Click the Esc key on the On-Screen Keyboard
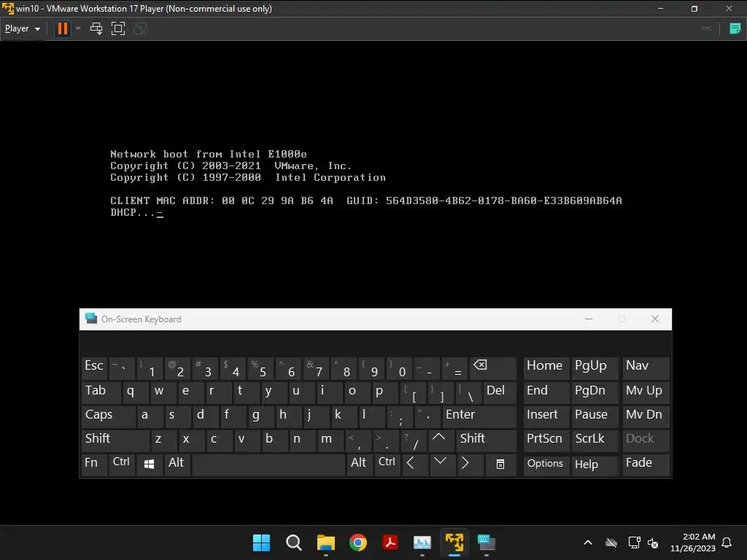The height and width of the screenshot is (560, 747). (x=94, y=367)
